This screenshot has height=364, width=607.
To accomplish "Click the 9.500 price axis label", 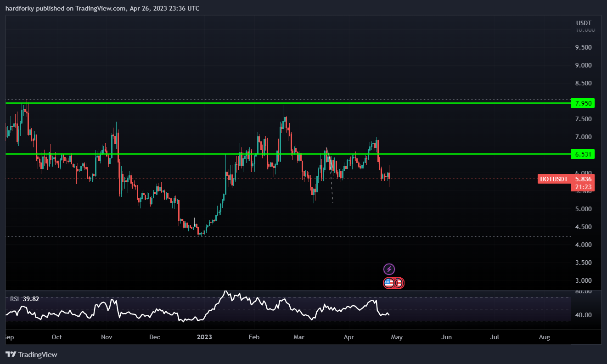I will pos(584,47).
